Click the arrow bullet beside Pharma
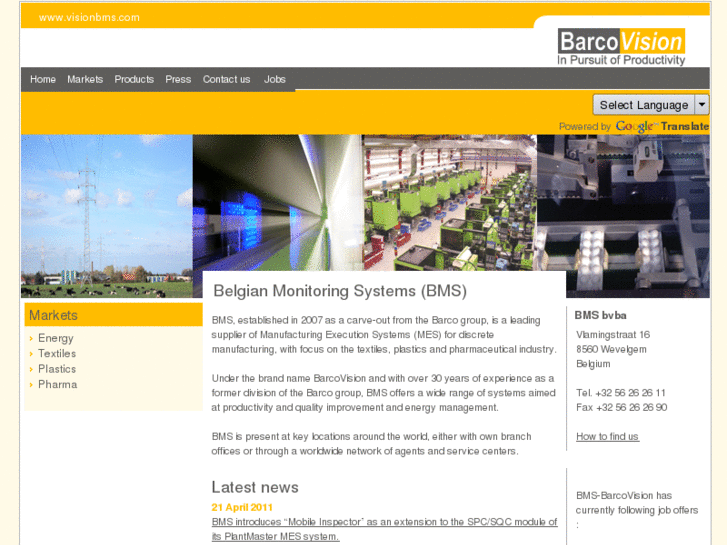 click(31, 385)
